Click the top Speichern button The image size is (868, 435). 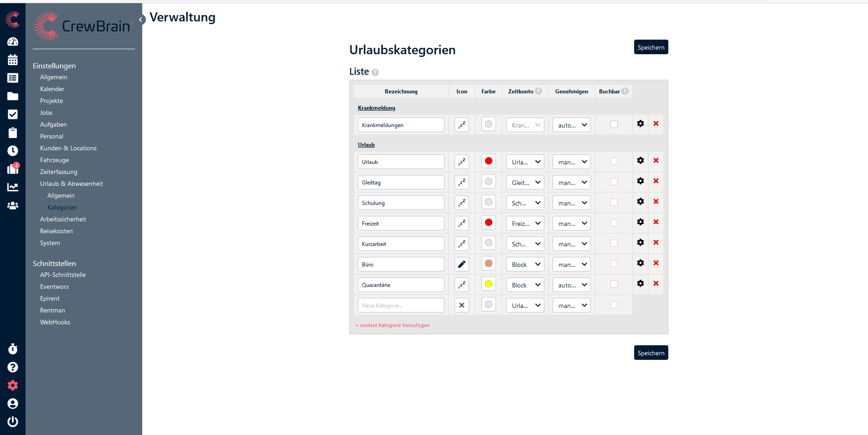point(651,47)
